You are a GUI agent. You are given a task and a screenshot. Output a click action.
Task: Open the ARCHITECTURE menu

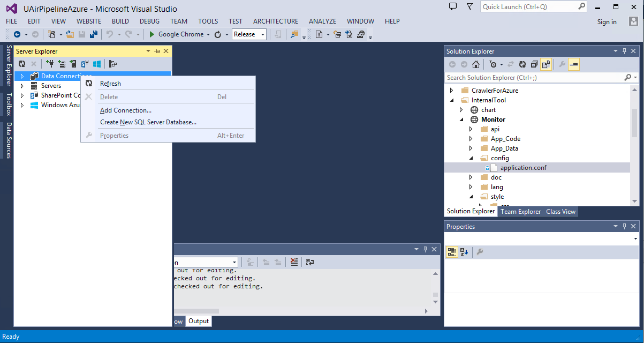(276, 21)
